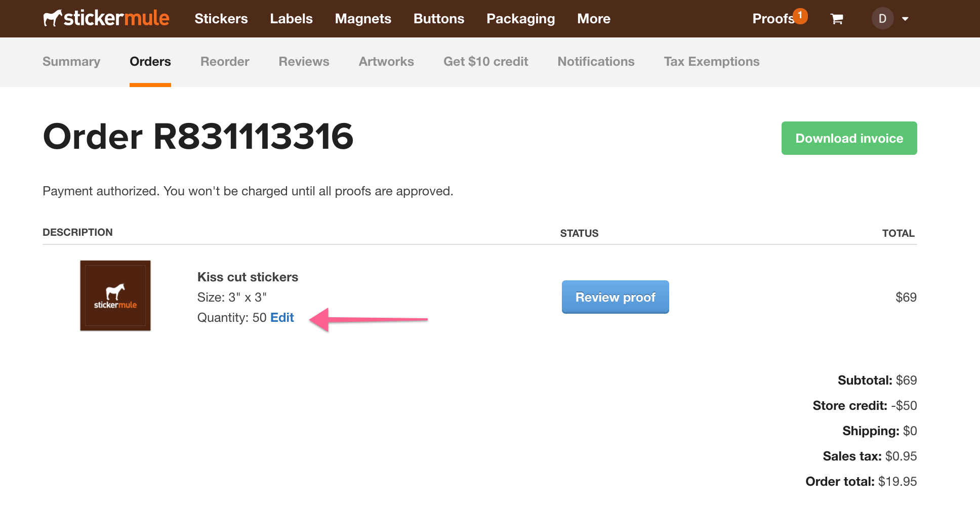This screenshot has width=980, height=505.
Task: Open the Stickers menu
Action: [x=221, y=19]
